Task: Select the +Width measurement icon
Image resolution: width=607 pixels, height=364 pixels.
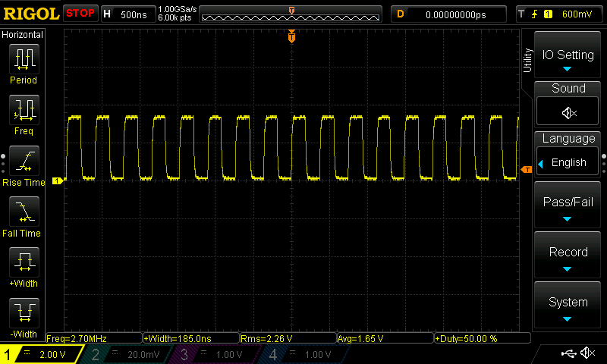Action: click(24, 262)
